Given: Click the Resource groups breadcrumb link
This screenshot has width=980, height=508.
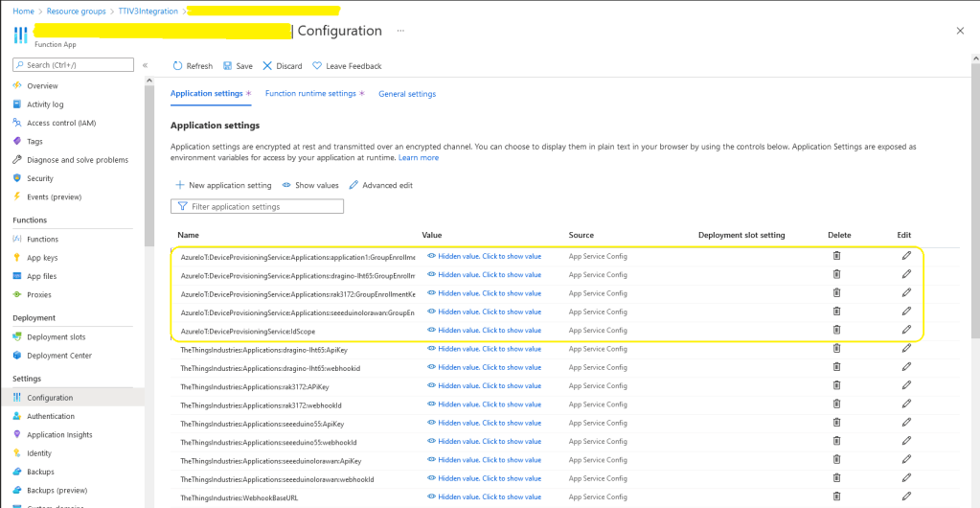Looking at the screenshot, I should [x=70, y=11].
